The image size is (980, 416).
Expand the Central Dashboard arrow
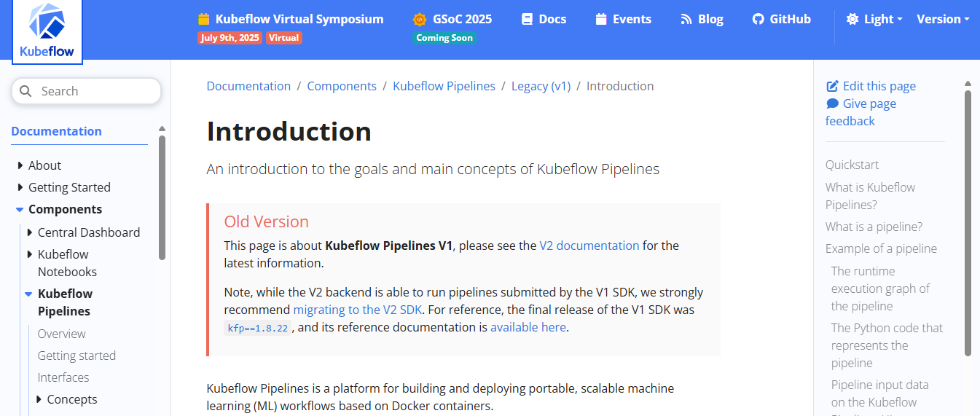coord(29,232)
